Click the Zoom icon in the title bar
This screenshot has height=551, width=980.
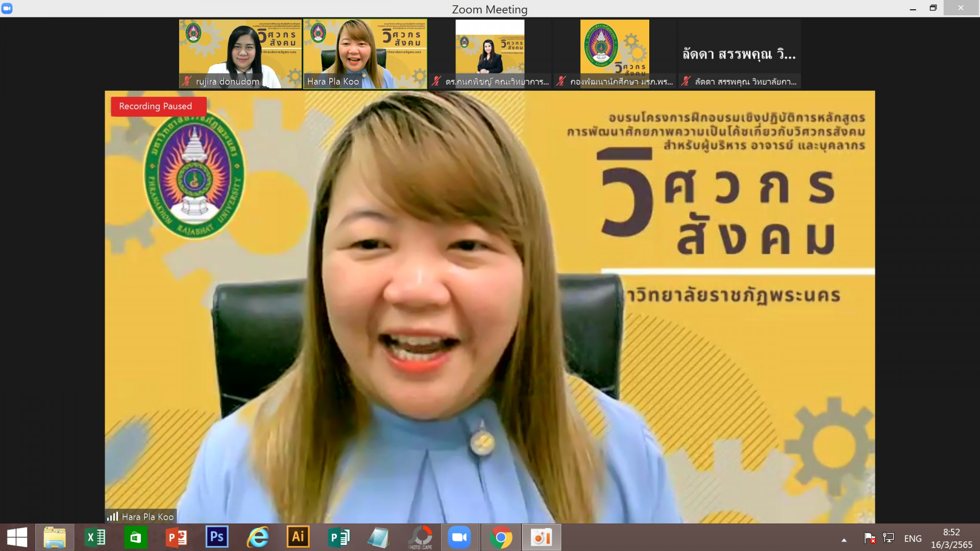point(7,8)
